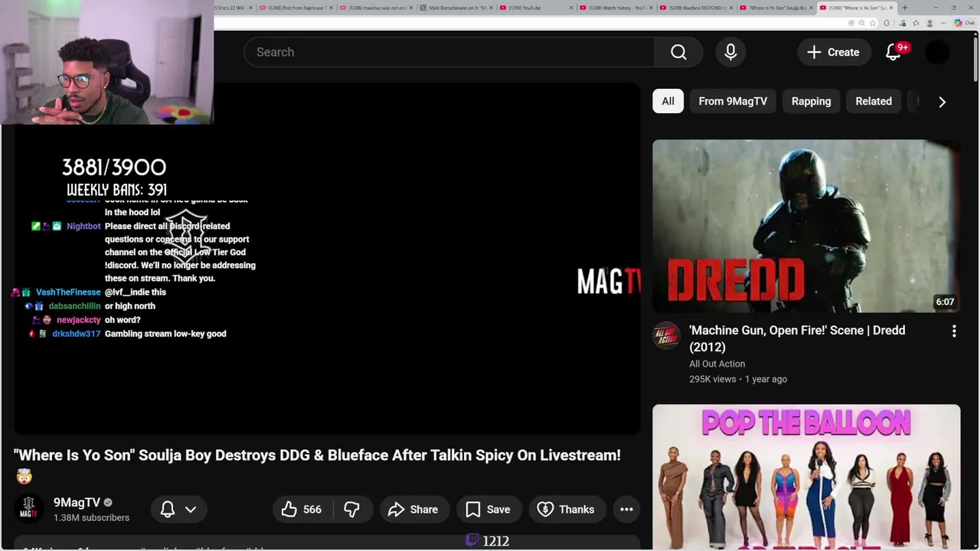
Task: Click the search magnifier button
Action: [x=678, y=52]
